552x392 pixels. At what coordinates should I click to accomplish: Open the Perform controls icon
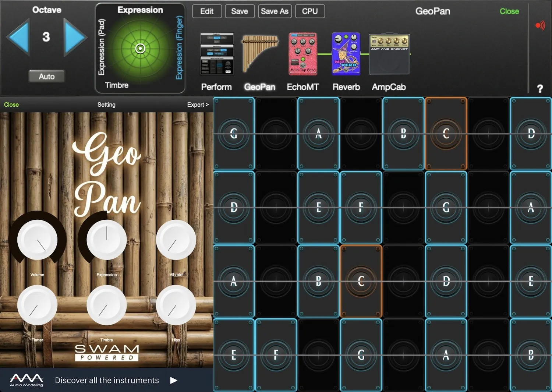click(217, 54)
